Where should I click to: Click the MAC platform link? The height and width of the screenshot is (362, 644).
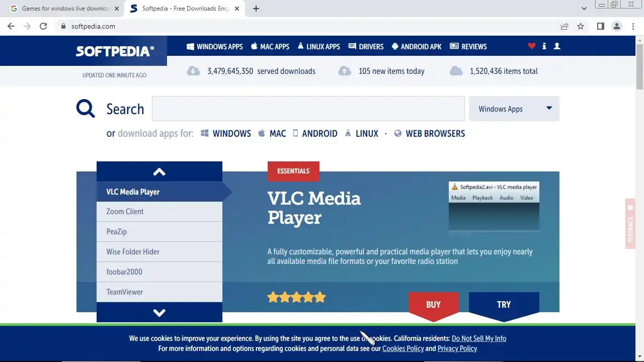point(272,133)
